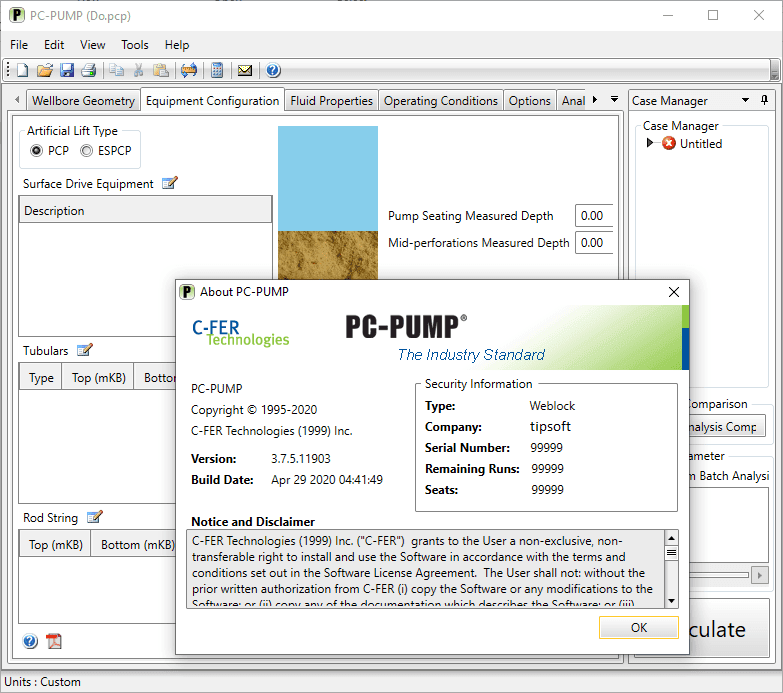Click Tubulars Top (mKB) column header
This screenshot has height=693, width=783.
98,377
